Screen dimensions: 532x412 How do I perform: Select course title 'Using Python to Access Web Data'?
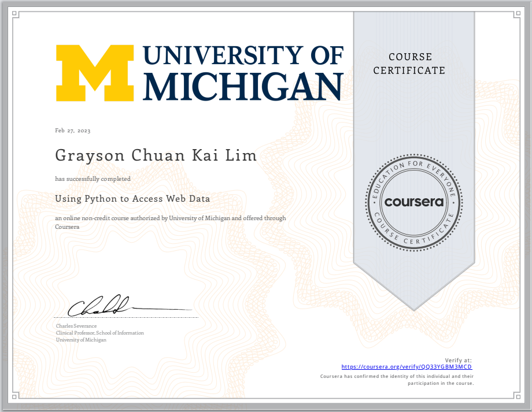[132, 199]
